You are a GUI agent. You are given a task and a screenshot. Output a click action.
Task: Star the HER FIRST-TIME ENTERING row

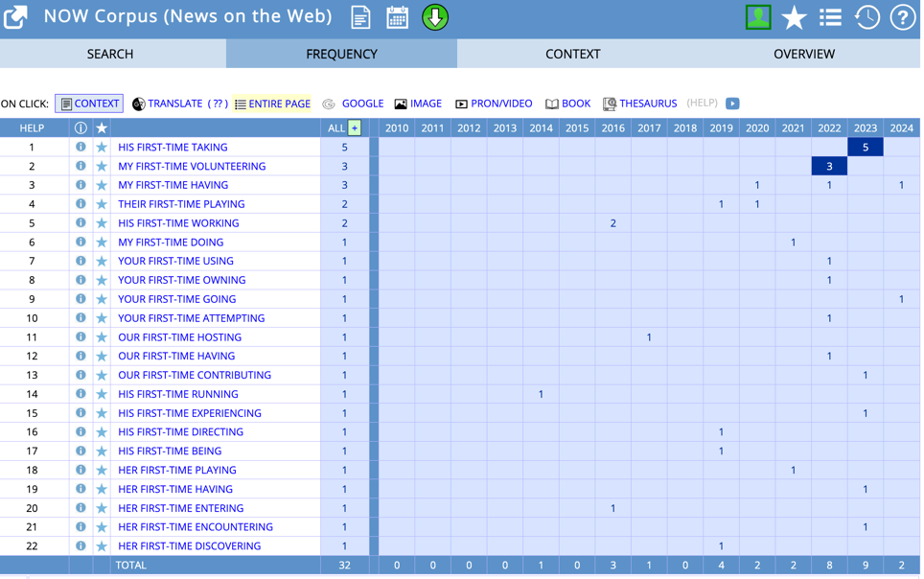point(102,508)
